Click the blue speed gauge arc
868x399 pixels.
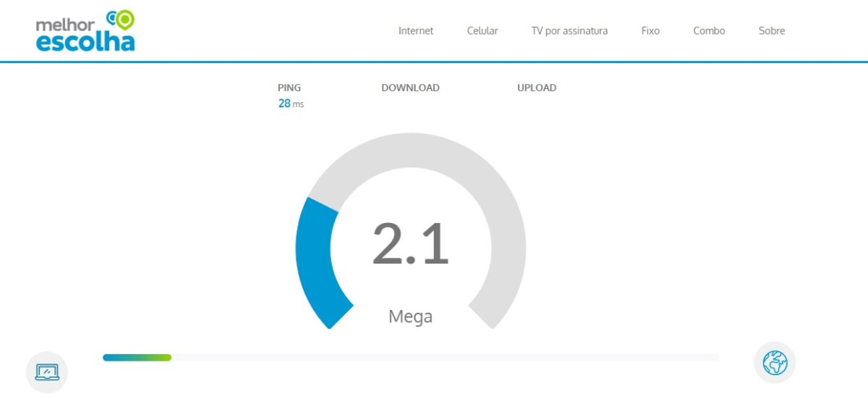pyautogui.click(x=315, y=262)
